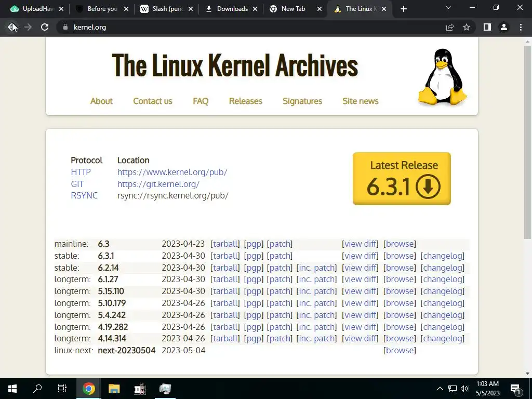This screenshot has width=532, height=399.
Task: Select version text 5.15.110
Action: tap(111, 291)
